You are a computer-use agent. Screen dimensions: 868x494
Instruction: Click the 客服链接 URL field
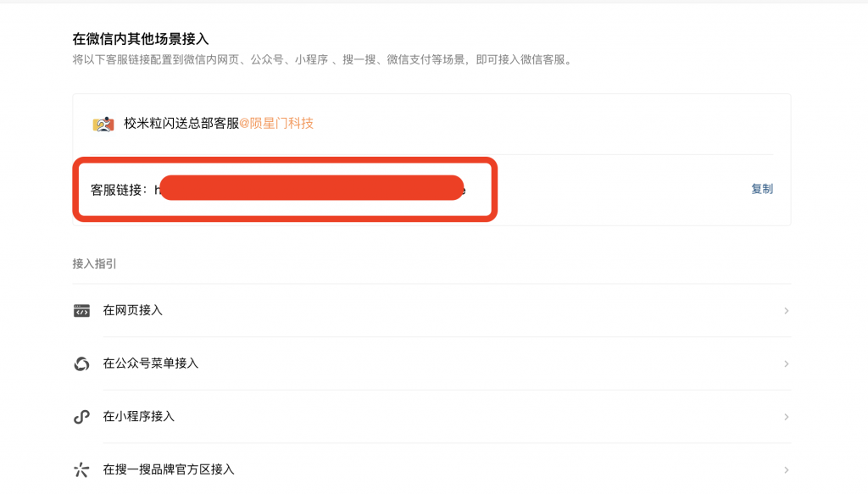[x=310, y=189]
